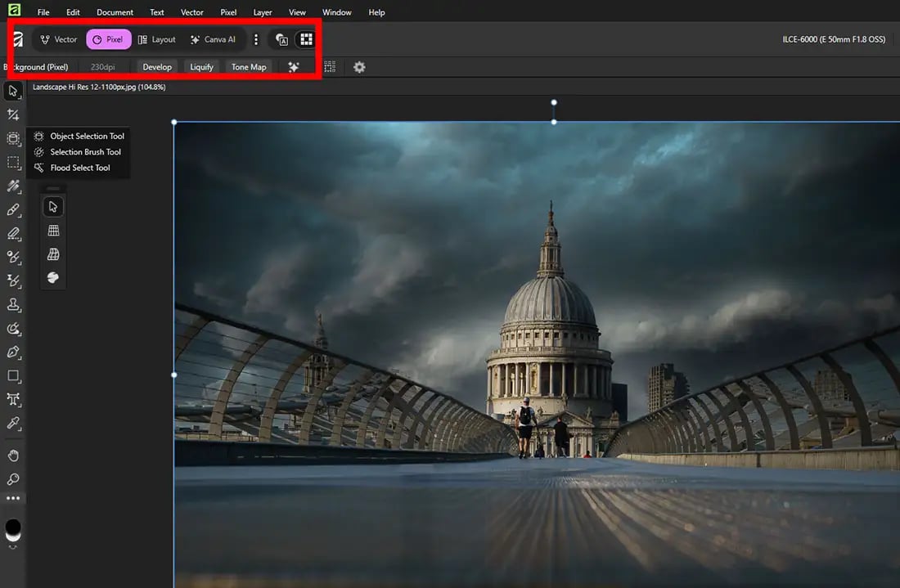Click the Liquify button
900x588 pixels.
click(201, 67)
